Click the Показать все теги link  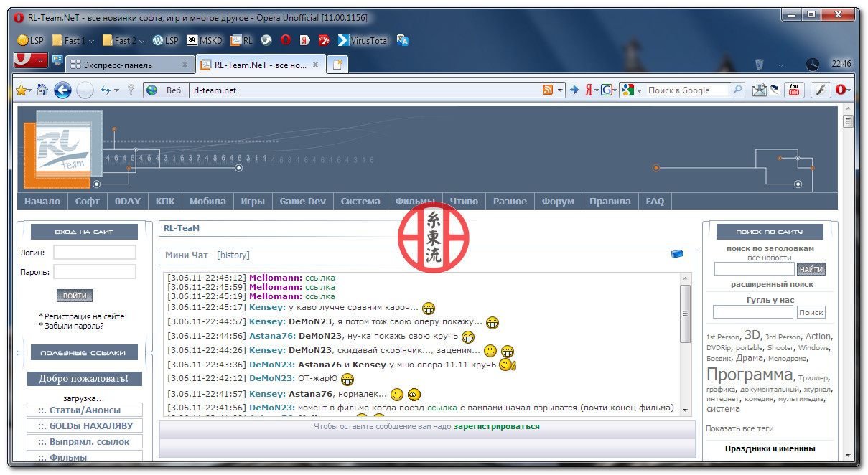pyautogui.click(x=739, y=428)
